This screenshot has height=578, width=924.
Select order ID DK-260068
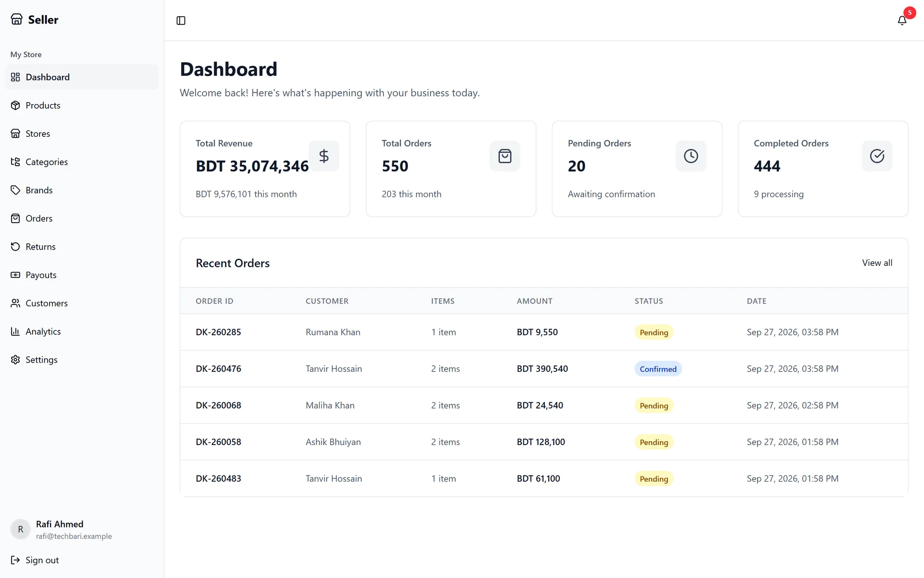(218, 405)
